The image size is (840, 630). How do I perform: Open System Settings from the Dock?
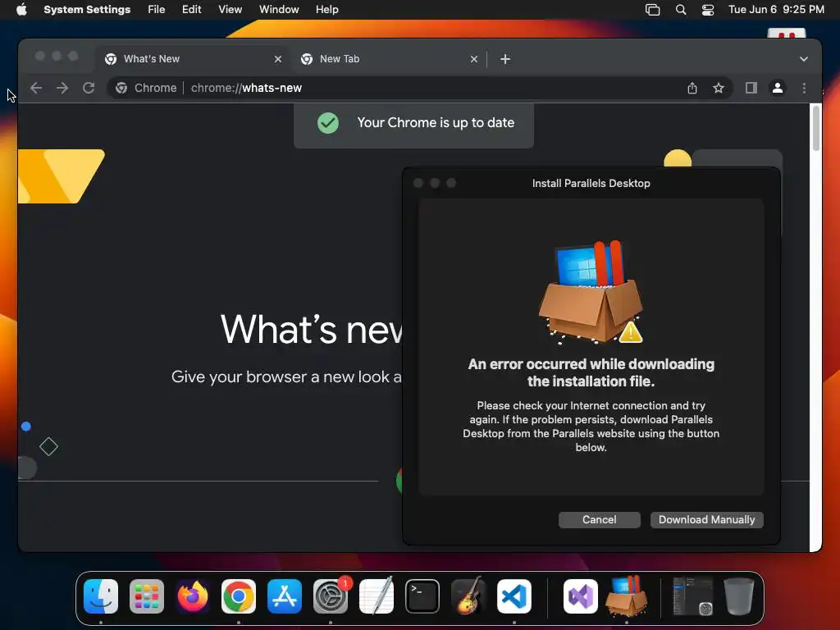[x=331, y=596]
